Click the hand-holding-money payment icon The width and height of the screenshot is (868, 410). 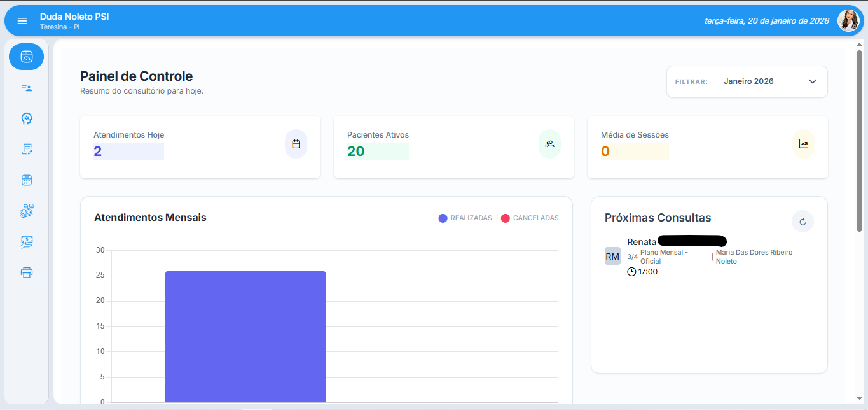(x=26, y=242)
